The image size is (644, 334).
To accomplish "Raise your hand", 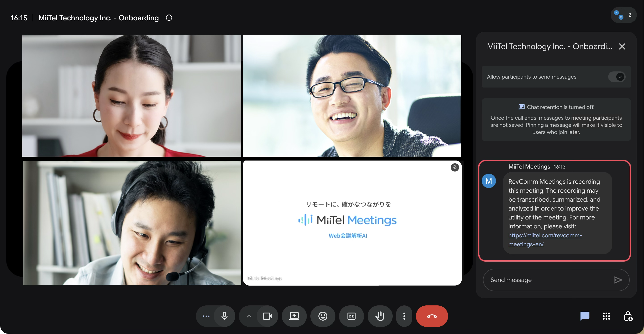I will (380, 316).
